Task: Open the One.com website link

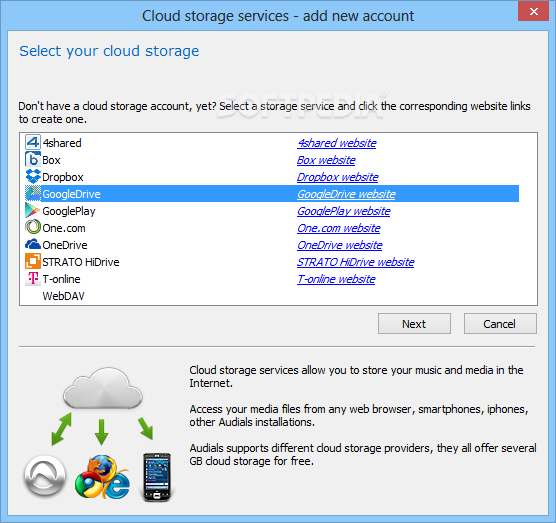Action: click(339, 228)
